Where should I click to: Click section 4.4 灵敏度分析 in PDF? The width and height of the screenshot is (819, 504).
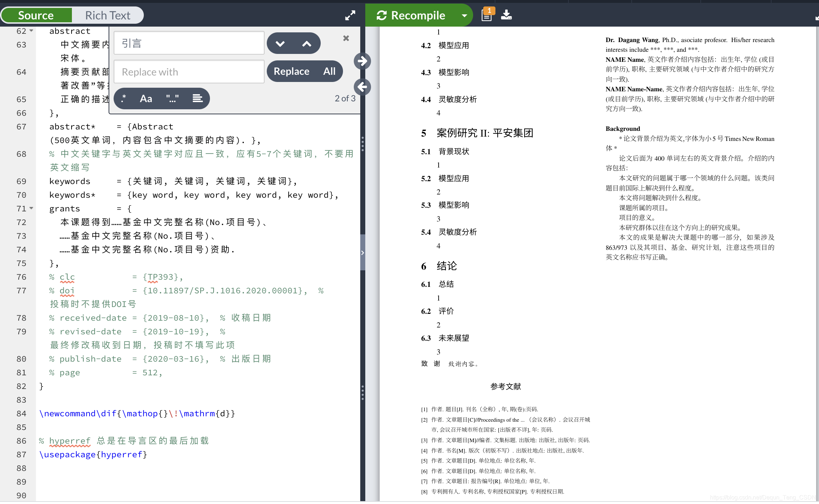(x=449, y=99)
